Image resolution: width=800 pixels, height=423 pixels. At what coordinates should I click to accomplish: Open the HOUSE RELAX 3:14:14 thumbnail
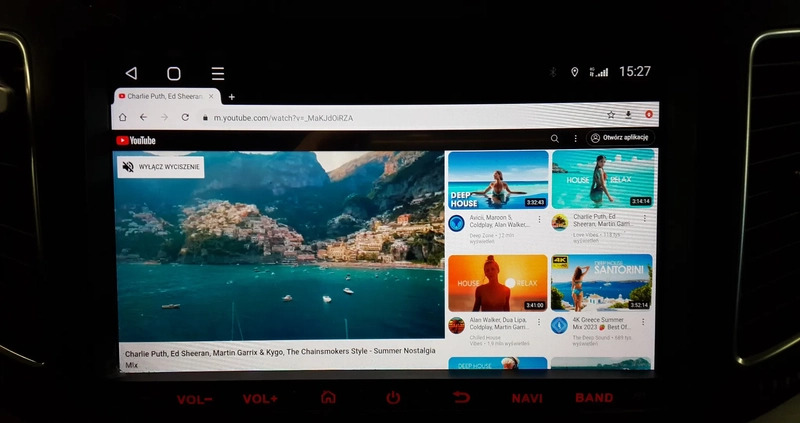(603, 178)
